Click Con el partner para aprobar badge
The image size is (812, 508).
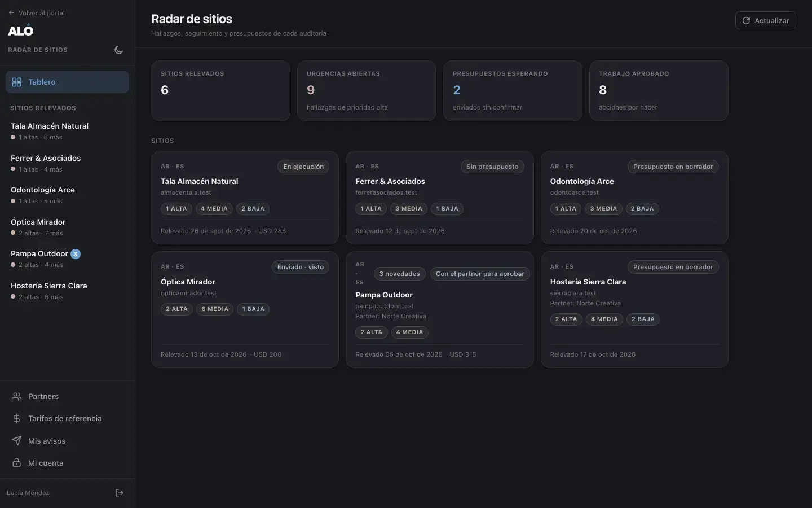(x=480, y=274)
